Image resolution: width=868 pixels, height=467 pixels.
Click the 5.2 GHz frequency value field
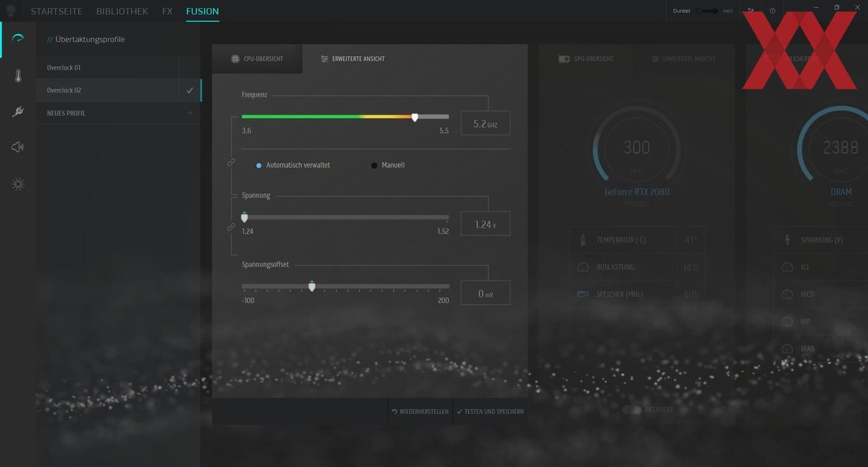pyautogui.click(x=486, y=123)
